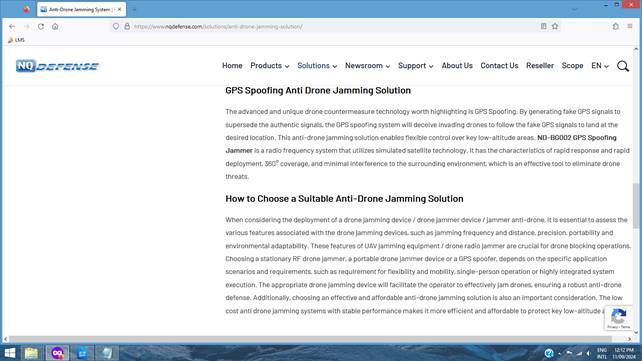The width and height of the screenshot is (642, 361).
Task: Open the Contact Us page
Action: tap(499, 65)
